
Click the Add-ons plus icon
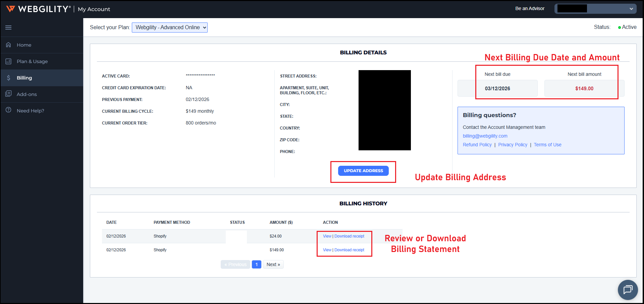pyautogui.click(x=8, y=94)
